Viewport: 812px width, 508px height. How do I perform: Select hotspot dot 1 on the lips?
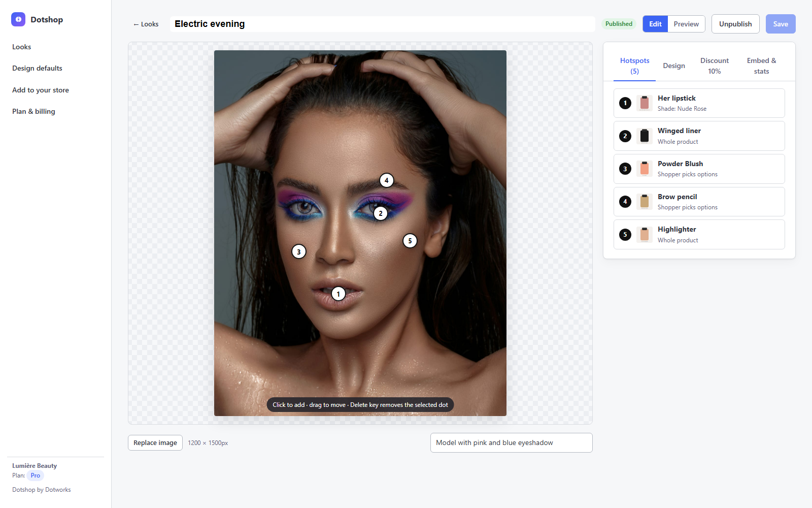[339, 294]
